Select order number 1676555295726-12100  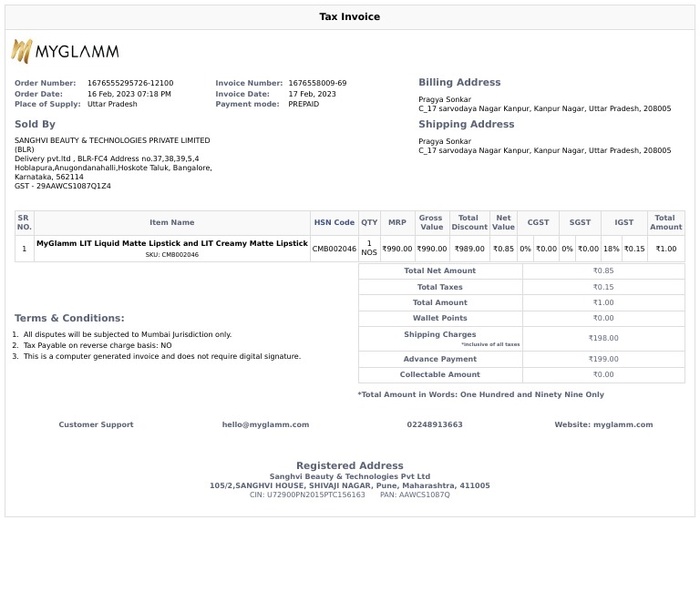click(x=130, y=83)
